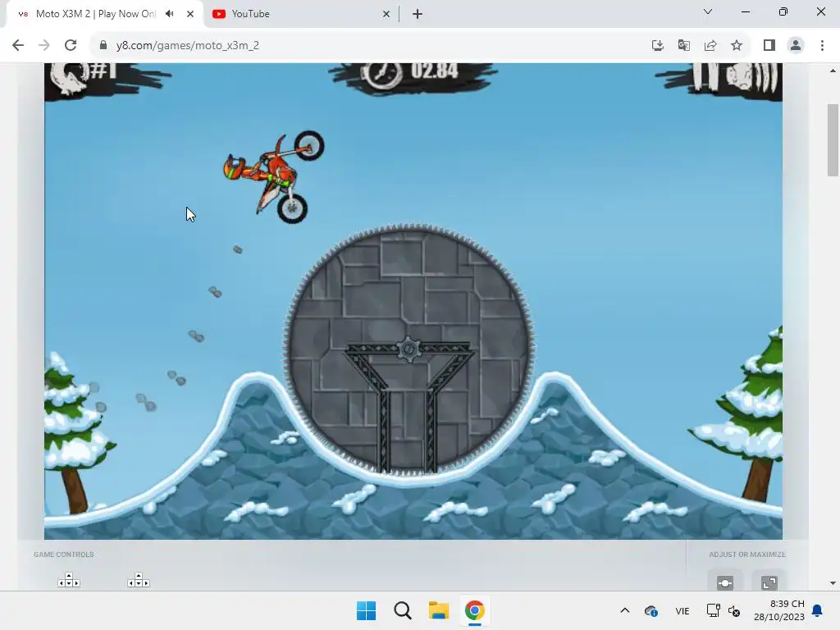This screenshot has height=630, width=840.
Task: Click the scrollbar down arrow
Action: [x=833, y=583]
